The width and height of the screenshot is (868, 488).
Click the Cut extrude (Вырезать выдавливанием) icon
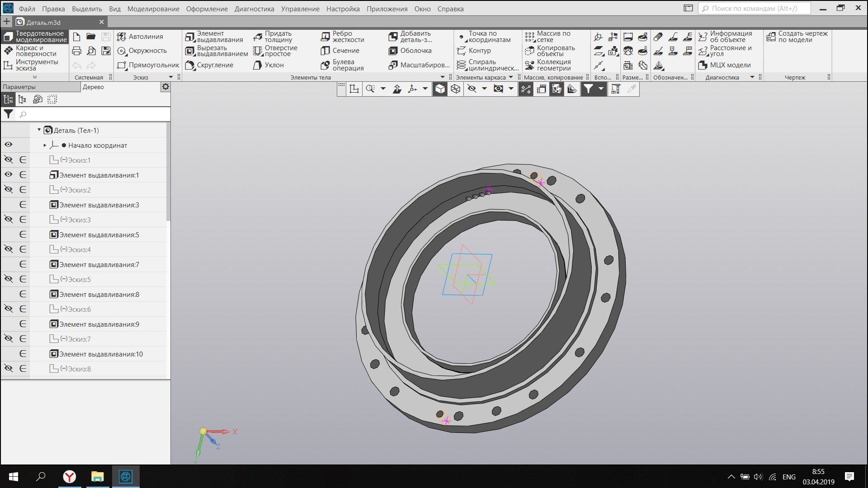[x=190, y=51]
